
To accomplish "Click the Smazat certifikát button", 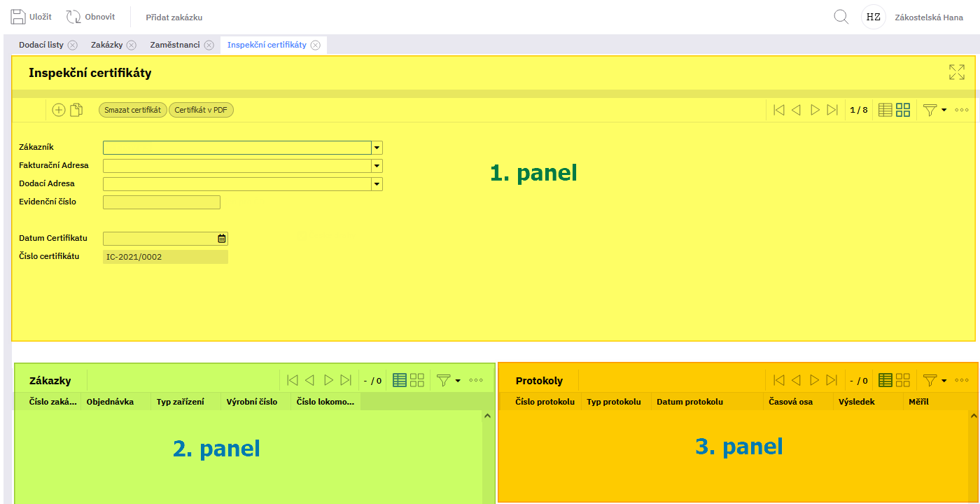I will pyautogui.click(x=132, y=110).
